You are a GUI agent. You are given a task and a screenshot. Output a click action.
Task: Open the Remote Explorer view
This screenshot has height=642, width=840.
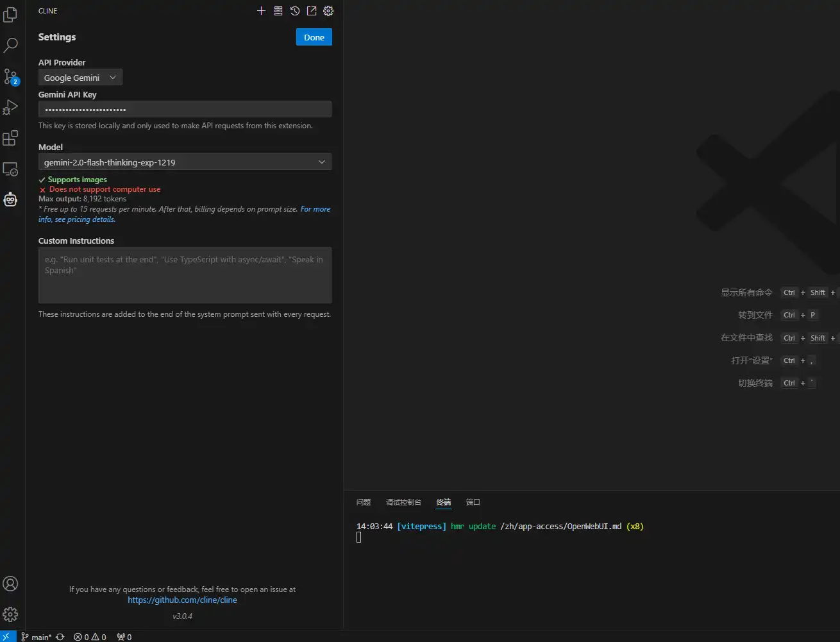click(x=10, y=169)
